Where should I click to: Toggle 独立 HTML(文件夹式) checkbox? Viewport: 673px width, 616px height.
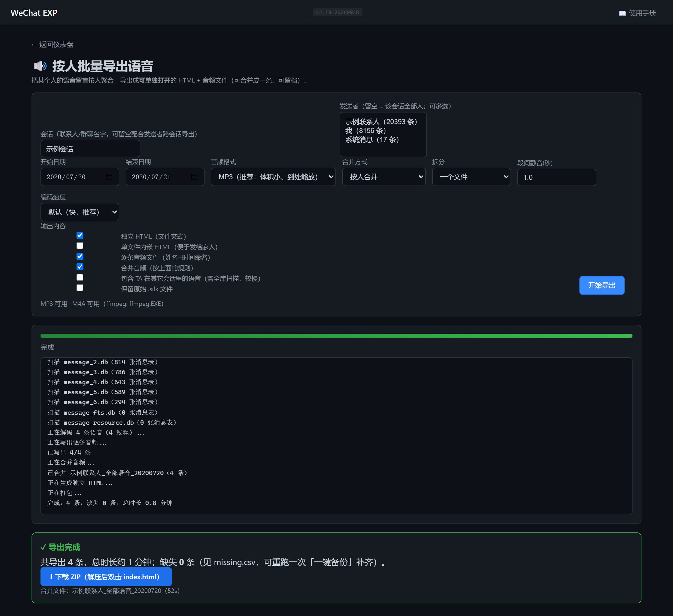point(80,235)
